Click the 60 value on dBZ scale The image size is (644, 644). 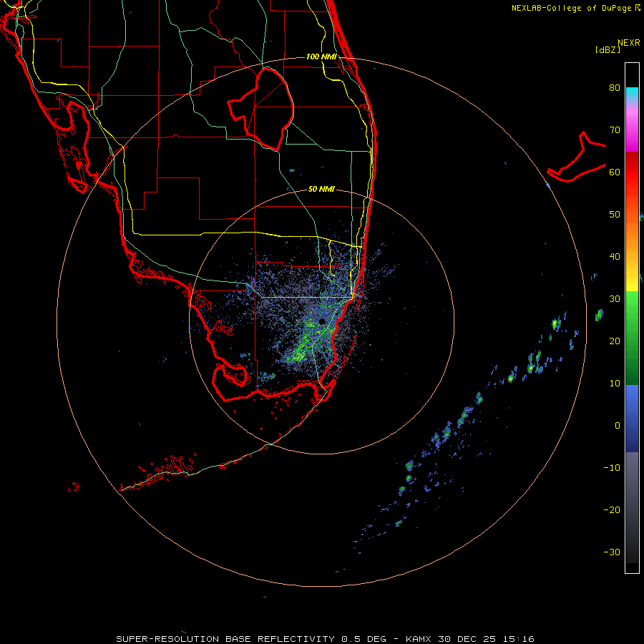tap(615, 172)
